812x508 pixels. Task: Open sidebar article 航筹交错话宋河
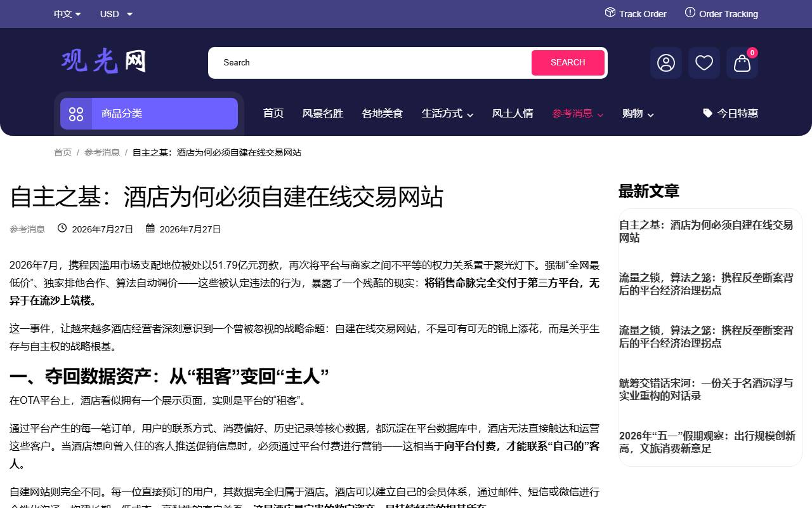tap(706, 389)
